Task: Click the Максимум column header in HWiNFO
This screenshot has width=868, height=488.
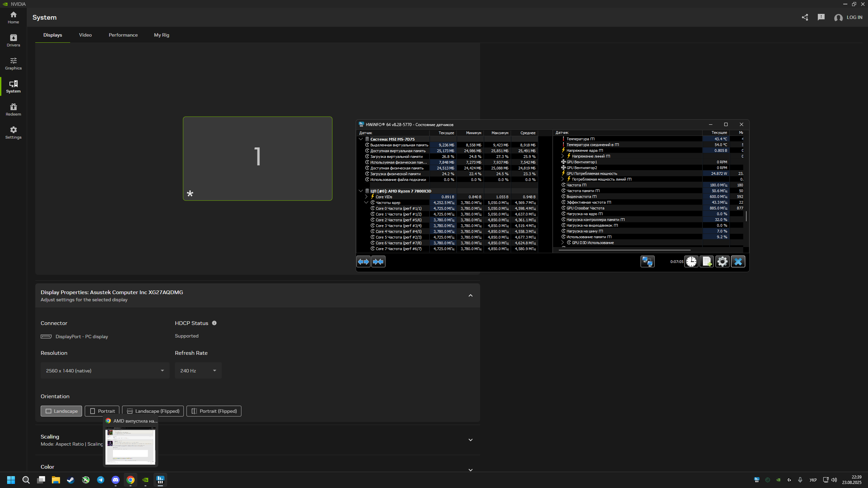Action: pyautogui.click(x=497, y=133)
